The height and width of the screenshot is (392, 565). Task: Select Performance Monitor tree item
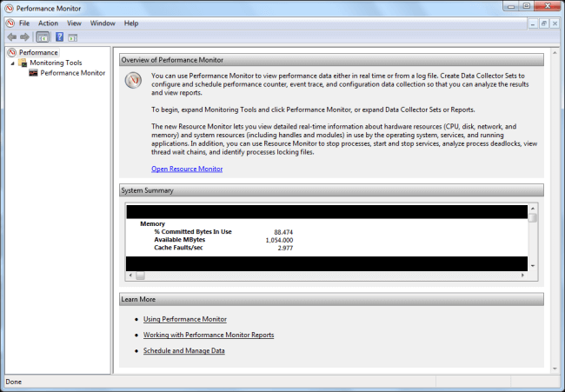[x=73, y=73]
